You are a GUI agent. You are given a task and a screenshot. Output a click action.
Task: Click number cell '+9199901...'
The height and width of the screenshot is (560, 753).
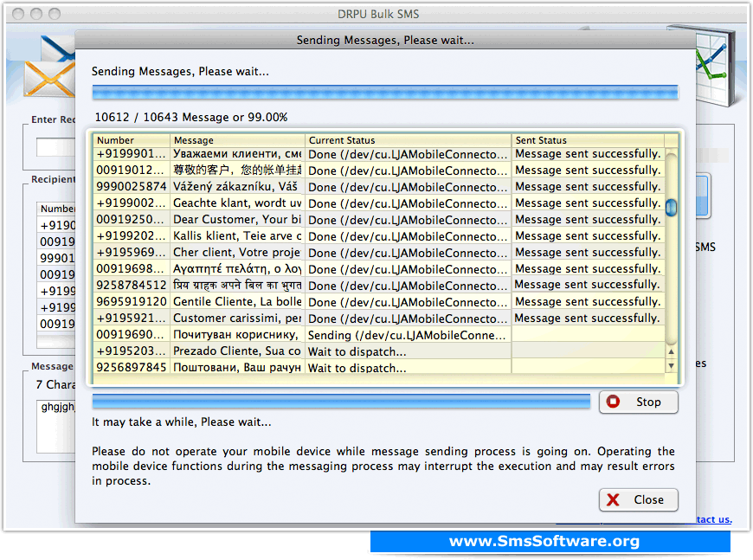click(131, 154)
